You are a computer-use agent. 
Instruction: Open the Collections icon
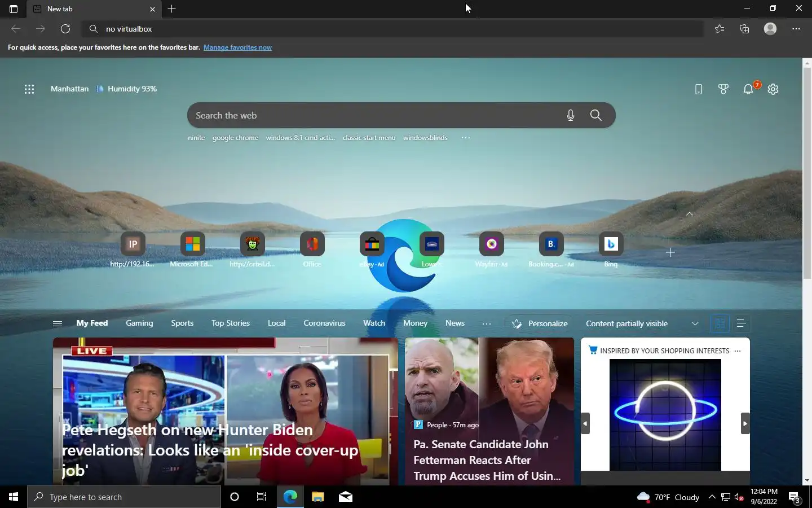[x=744, y=29]
